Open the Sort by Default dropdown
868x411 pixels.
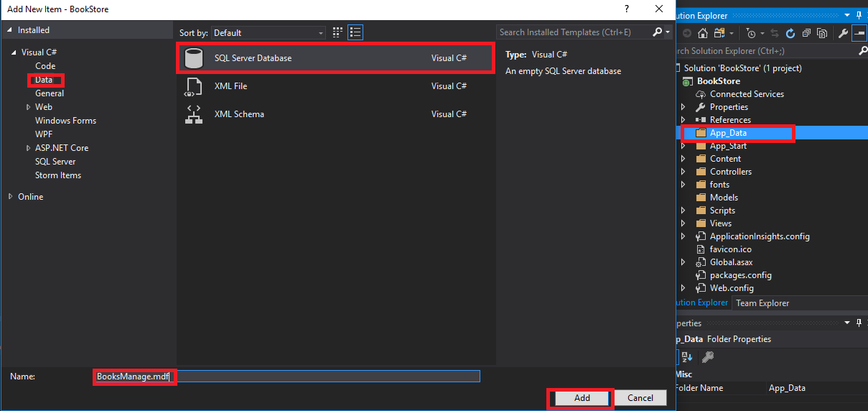(269, 32)
